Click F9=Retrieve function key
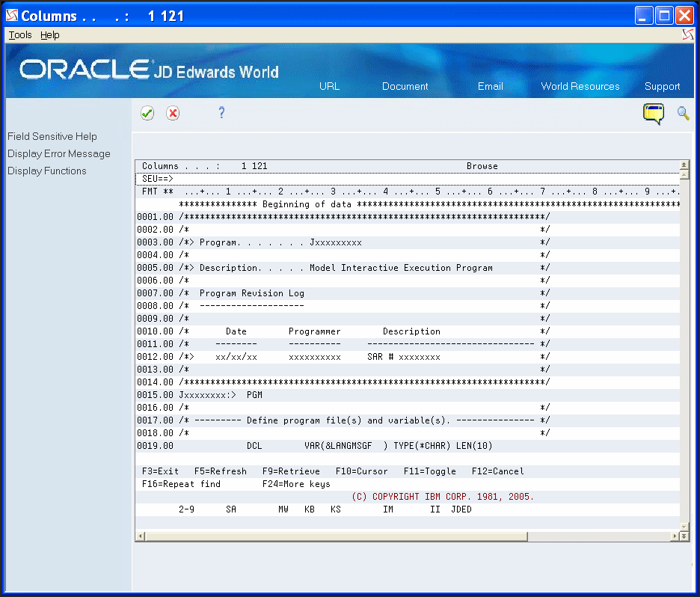This screenshot has width=700, height=597. 291,471
